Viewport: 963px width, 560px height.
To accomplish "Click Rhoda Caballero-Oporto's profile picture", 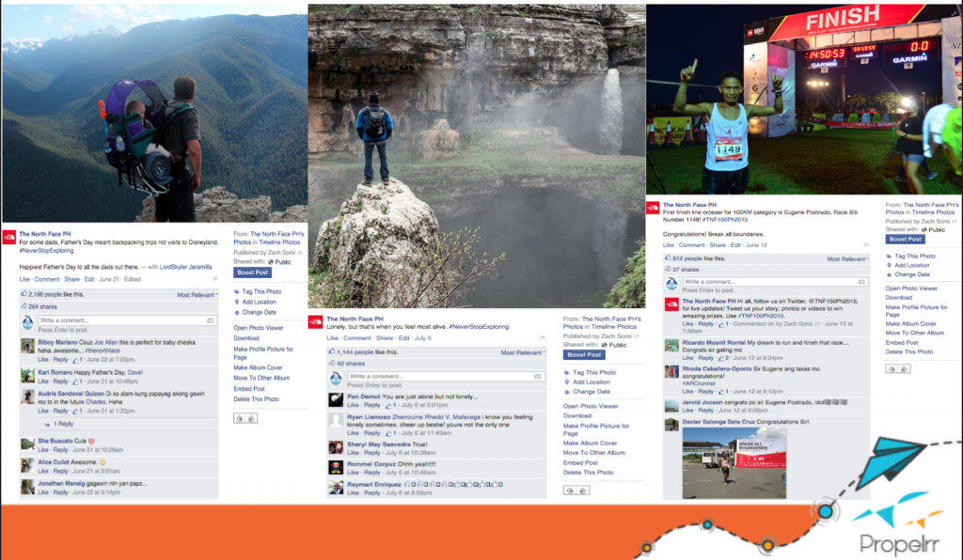I will coord(671,372).
